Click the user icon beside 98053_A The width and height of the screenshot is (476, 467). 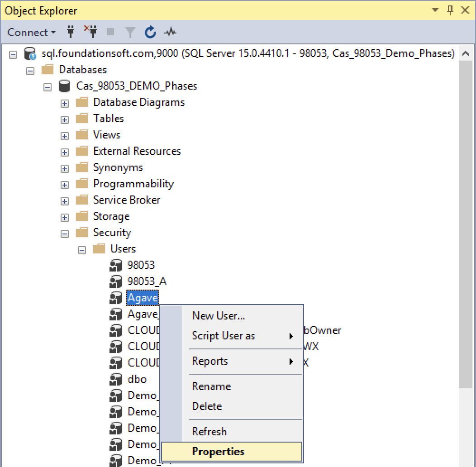116,281
